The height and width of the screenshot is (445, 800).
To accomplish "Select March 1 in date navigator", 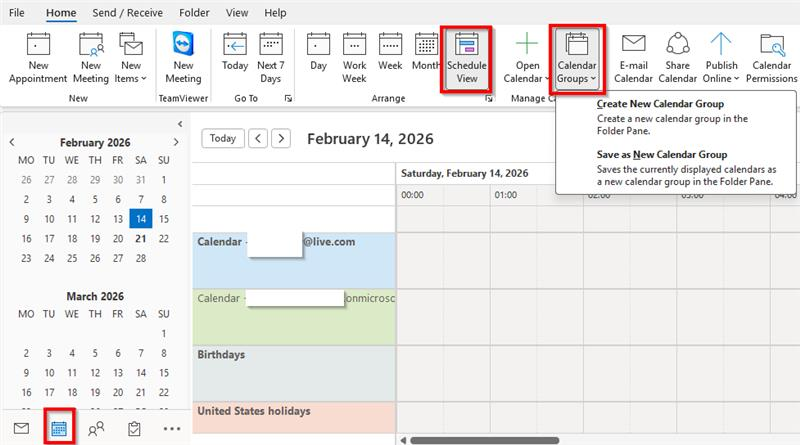I will click(x=164, y=333).
